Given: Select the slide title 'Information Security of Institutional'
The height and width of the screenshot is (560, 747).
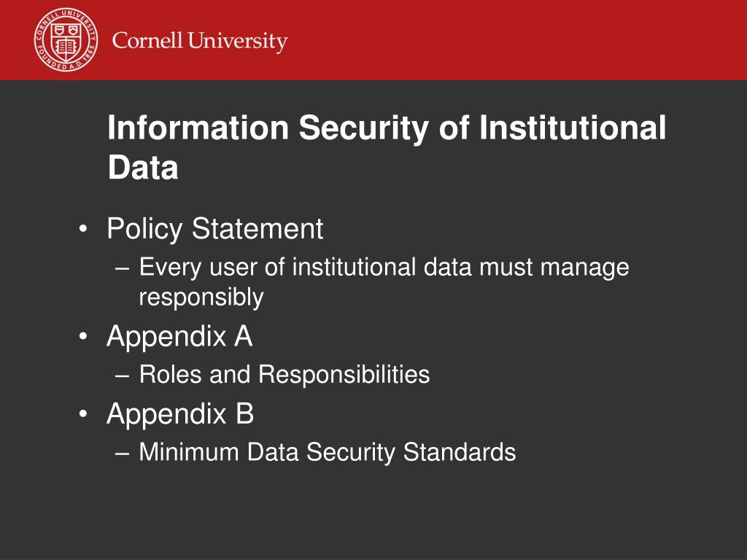Looking at the screenshot, I should tap(387, 128).
